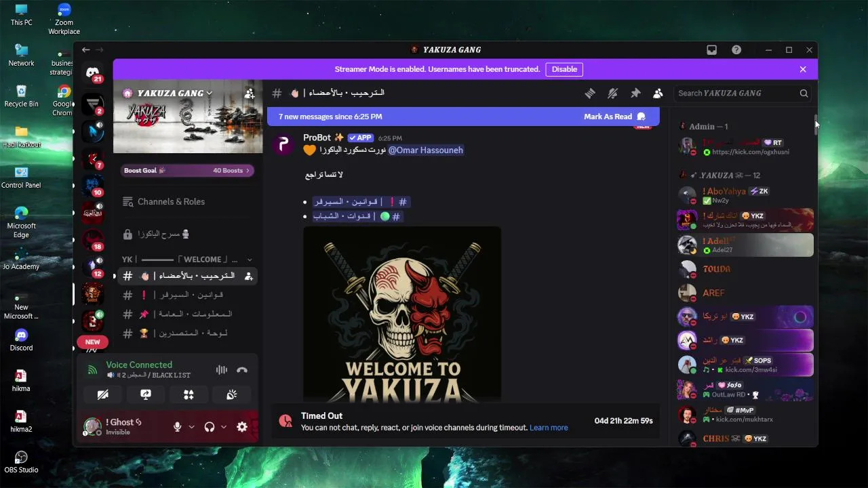Click Disable streamer mode button
Screen dimensions: 868x488
click(x=564, y=69)
